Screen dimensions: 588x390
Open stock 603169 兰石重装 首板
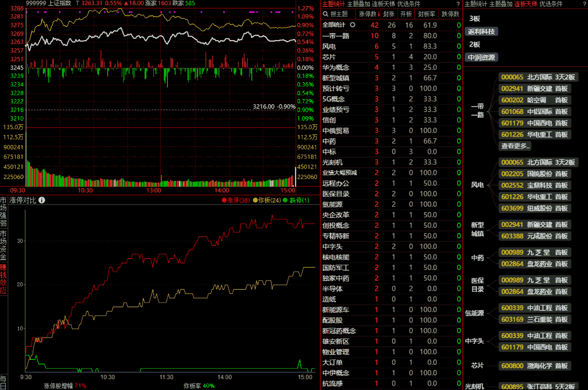(535, 319)
